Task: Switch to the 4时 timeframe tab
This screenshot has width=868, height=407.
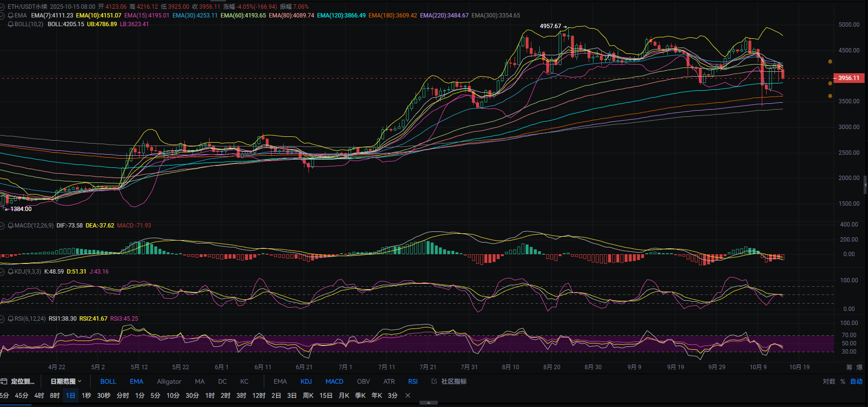Action: click(x=39, y=395)
